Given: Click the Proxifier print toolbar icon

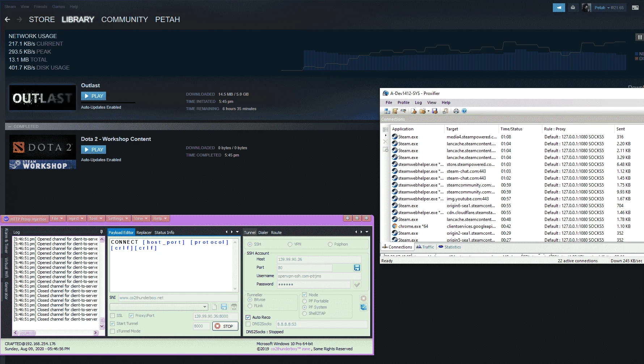Looking at the screenshot, I should click(x=456, y=111).
